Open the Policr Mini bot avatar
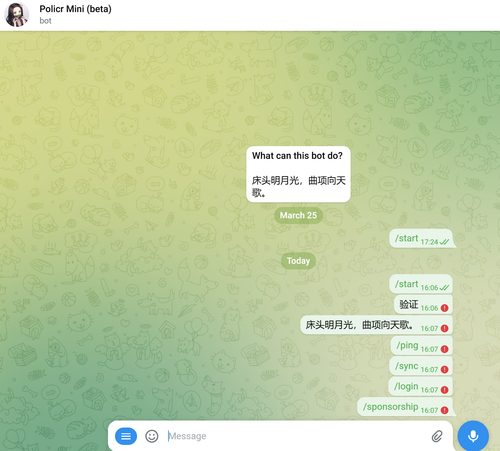The width and height of the screenshot is (500, 451). pyautogui.click(x=16, y=15)
